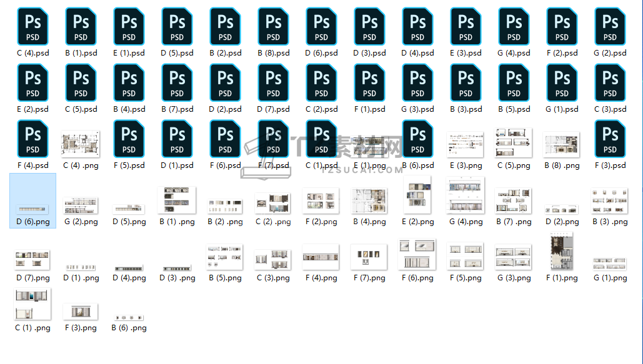
Task: Click the D (6).psd file icon
Action: [x=321, y=26]
